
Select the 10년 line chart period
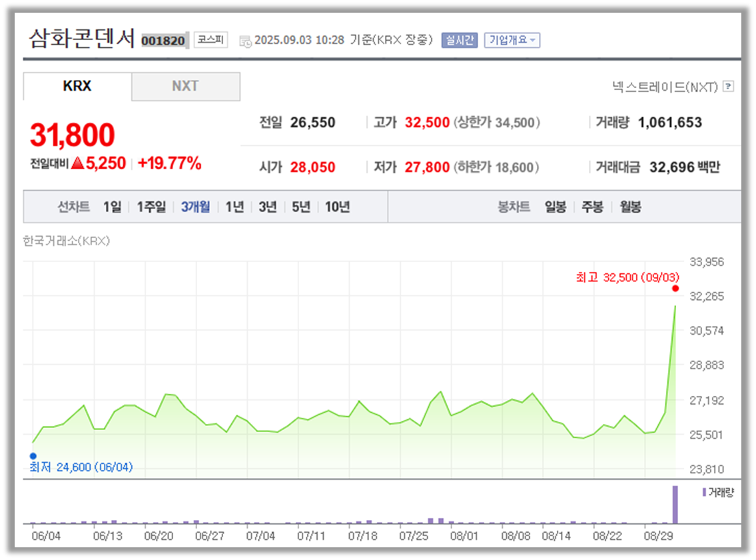point(338,207)
